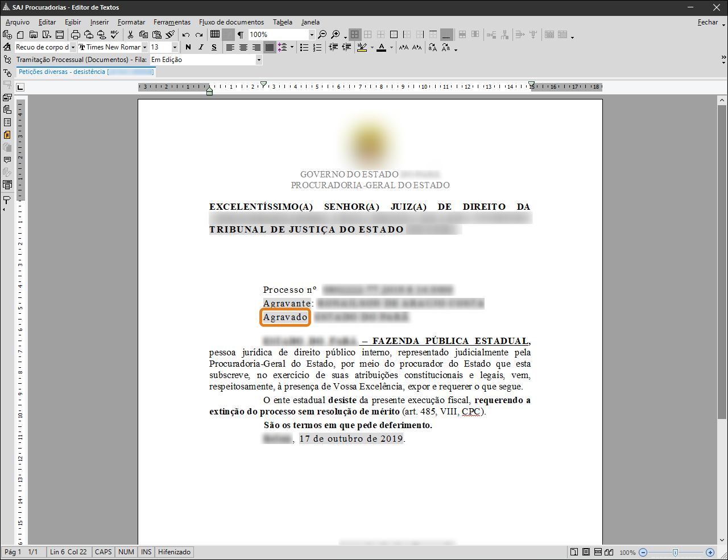Open the font name dropdown
Screen dimensions: 728x560
(145, 47)
